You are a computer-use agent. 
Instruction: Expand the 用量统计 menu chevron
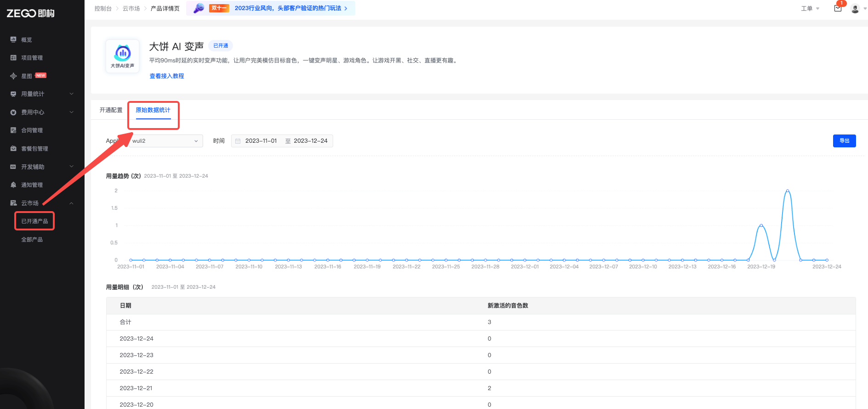72,94
